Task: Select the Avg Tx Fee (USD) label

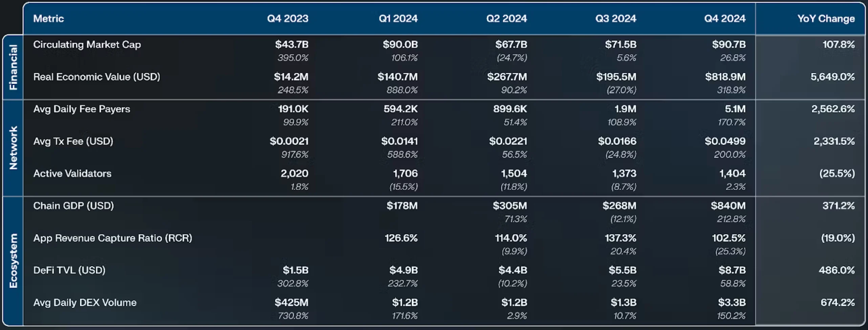Action: (x=73, y=141)
